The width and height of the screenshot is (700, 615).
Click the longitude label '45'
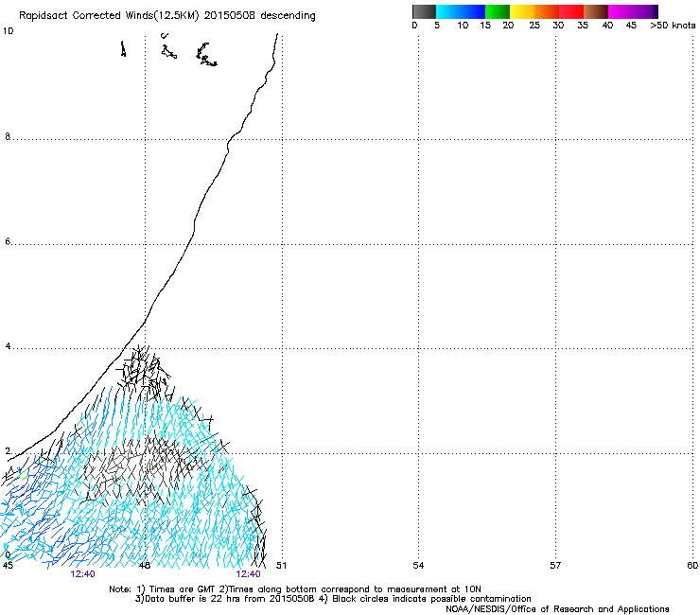[8, 566]
